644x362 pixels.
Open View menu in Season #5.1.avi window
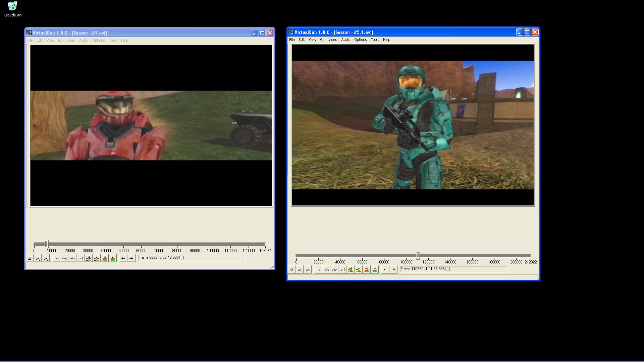(x=312, y=40)
